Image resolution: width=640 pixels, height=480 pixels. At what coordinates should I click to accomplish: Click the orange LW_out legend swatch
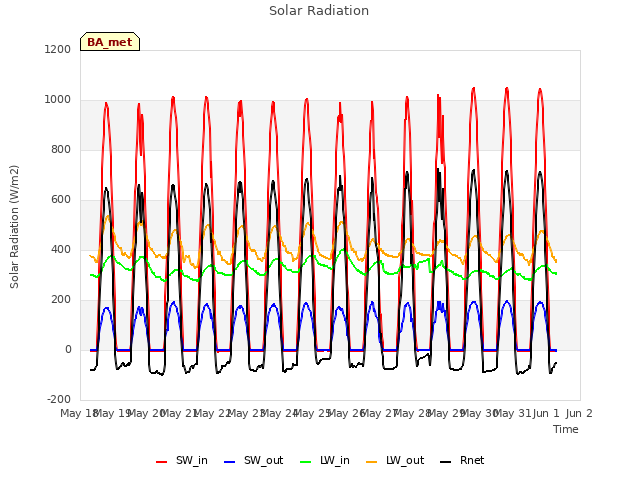(372, 462)
